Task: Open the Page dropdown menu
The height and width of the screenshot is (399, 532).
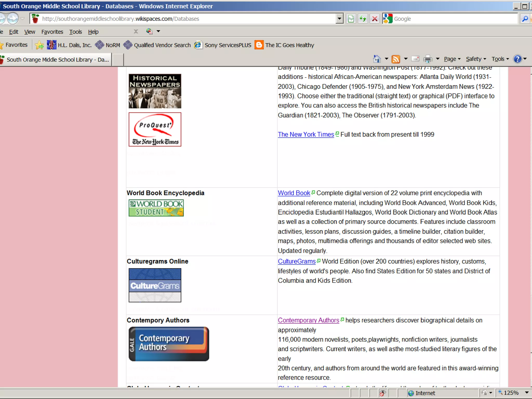Action: (x=452, y=59)
